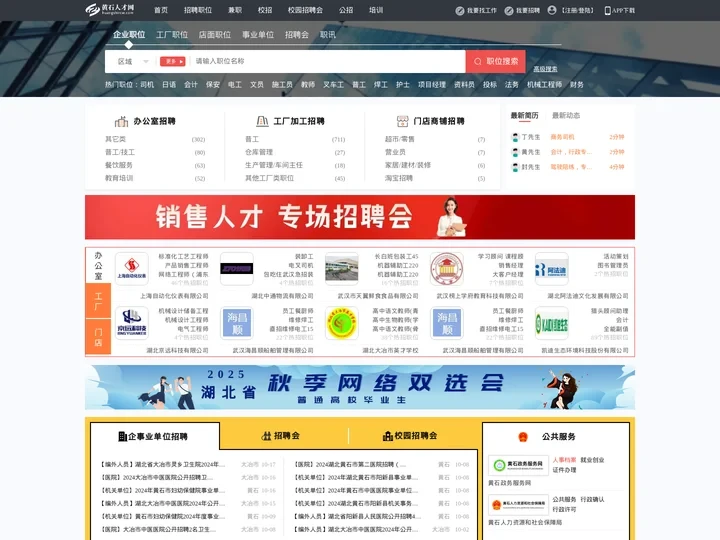Open announcement 【医院】2024湖北黄石市第二医院招聘
This screenshot has width=720, height=540.
click(x=350, y=465)
